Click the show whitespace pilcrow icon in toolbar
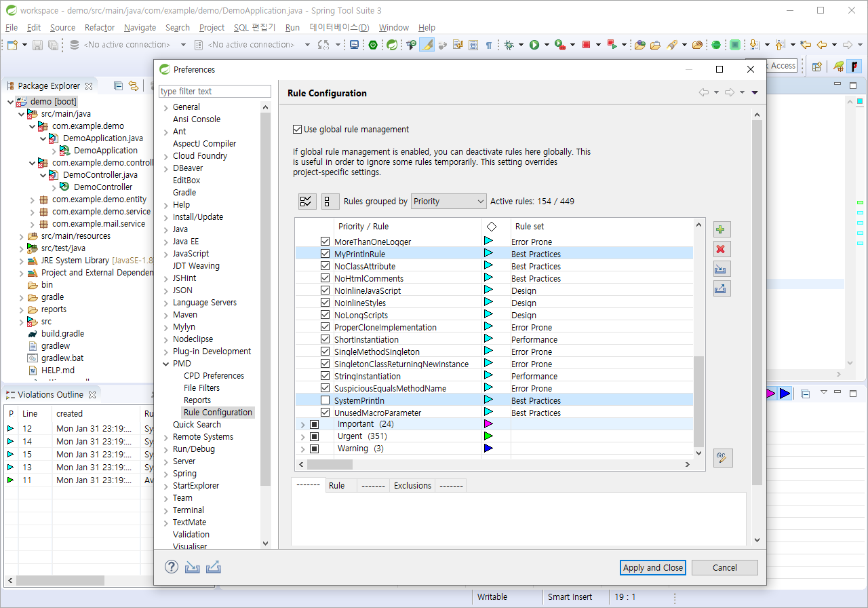The width and height of the screenshot is (868, 608). [x=489, y=45]
